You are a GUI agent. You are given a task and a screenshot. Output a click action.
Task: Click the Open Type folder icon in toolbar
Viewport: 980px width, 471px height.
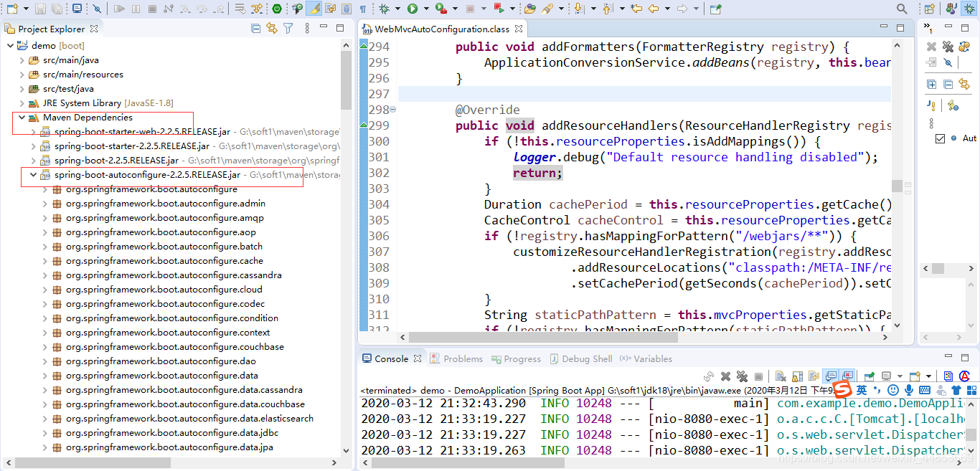pyautogui.click(x=529, y=9)
